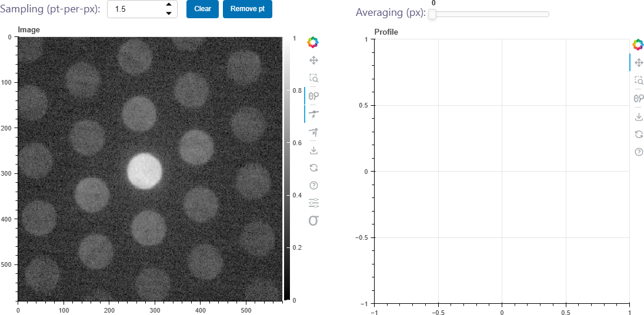
Task: Reset the Profile plot view
Action: pos(638,134)
